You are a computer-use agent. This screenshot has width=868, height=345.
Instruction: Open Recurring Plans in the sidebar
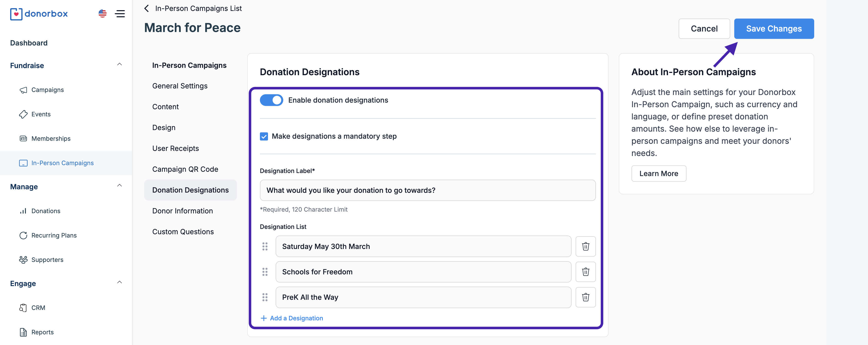pyautogui.click(x=54, y=236)
